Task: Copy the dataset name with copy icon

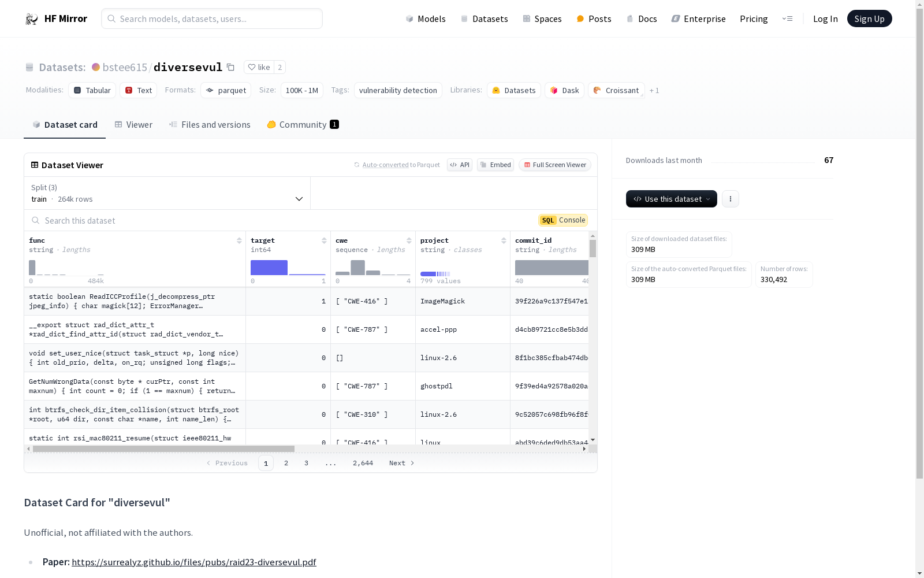Action: click(x=230, y=67)
